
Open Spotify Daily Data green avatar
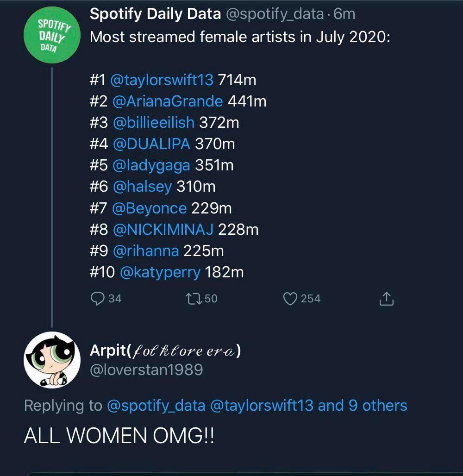[x=52, y=34]
